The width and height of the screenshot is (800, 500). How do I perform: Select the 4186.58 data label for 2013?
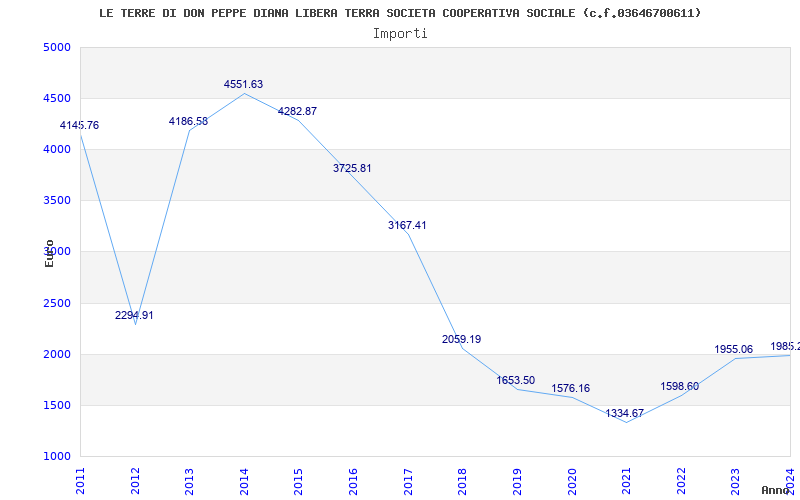click(x=188, y=121)
